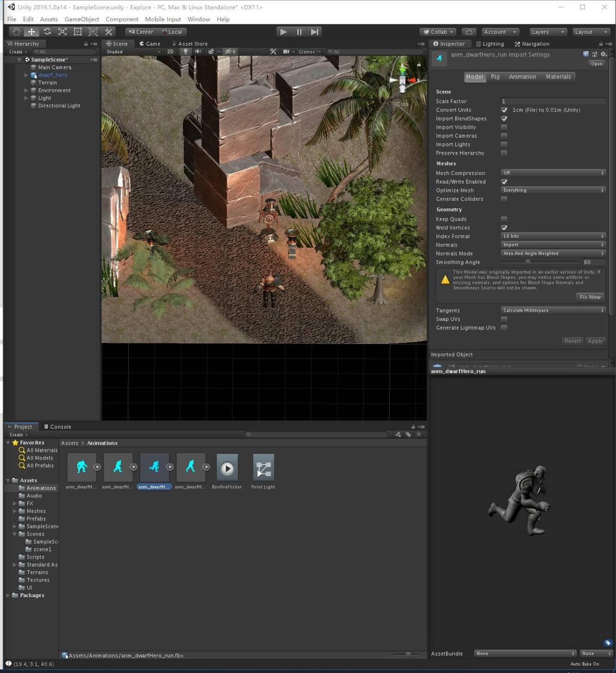Click the Fix Now button

pos(590,297)
